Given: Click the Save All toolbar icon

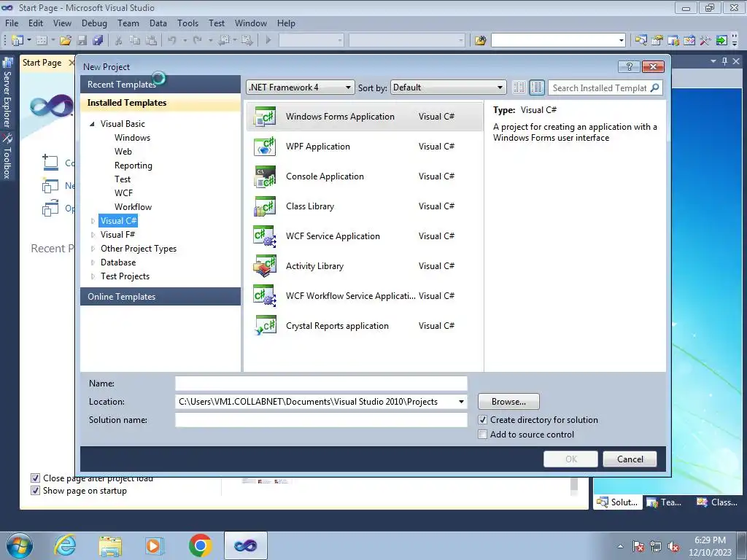Looking at the screenshot, I should [98, 41].
